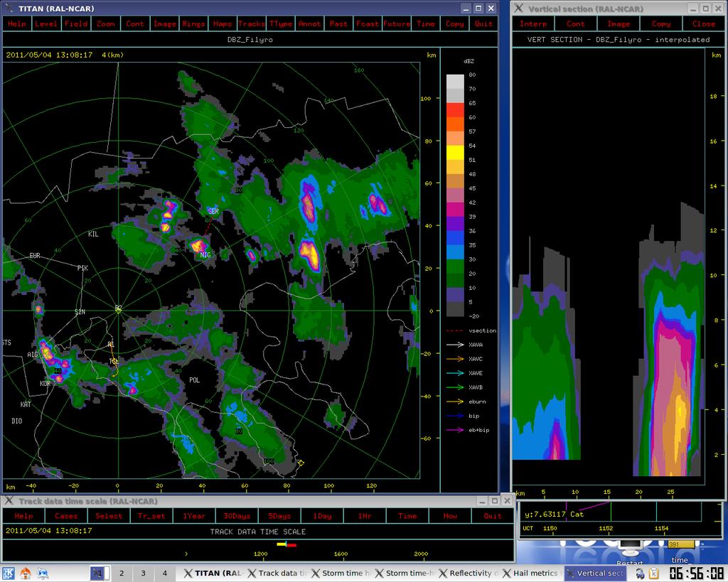The height and width of the screenshot is (582, 728).
Task: Click Copy in TITAN toolbar
Action: 454,23
